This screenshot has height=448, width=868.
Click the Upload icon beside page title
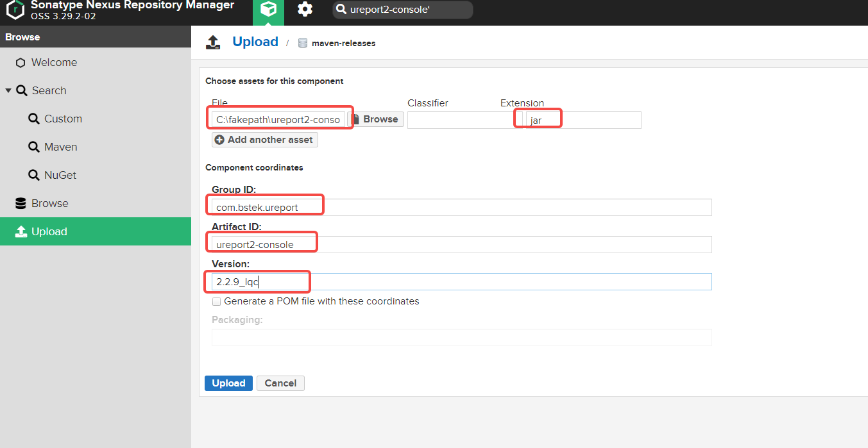point(213,42)
